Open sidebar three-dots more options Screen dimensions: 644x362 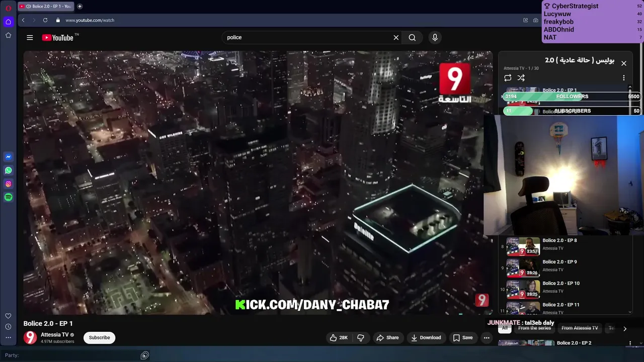tap(8, 338)
